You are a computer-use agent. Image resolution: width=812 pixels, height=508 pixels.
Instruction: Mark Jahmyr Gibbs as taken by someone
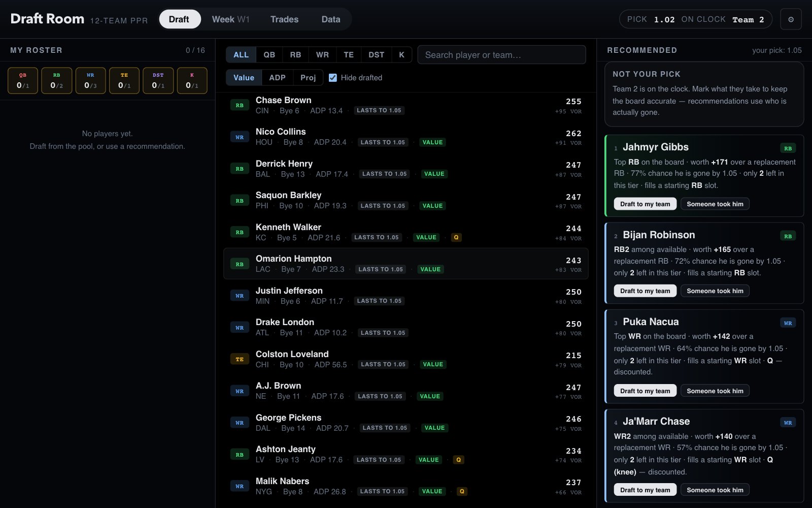click(x=715, y=204)
